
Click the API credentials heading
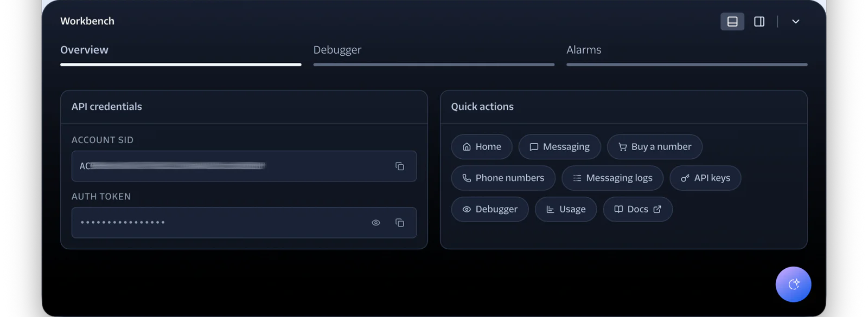[x=107, y=107]
